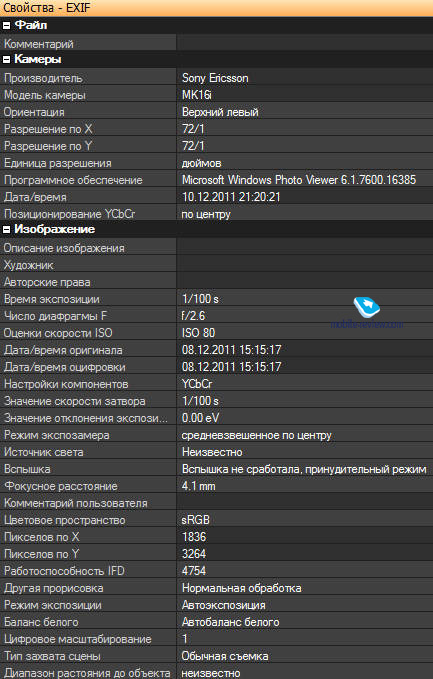Click the Комментарий пользователя value field

pos(305,503)
